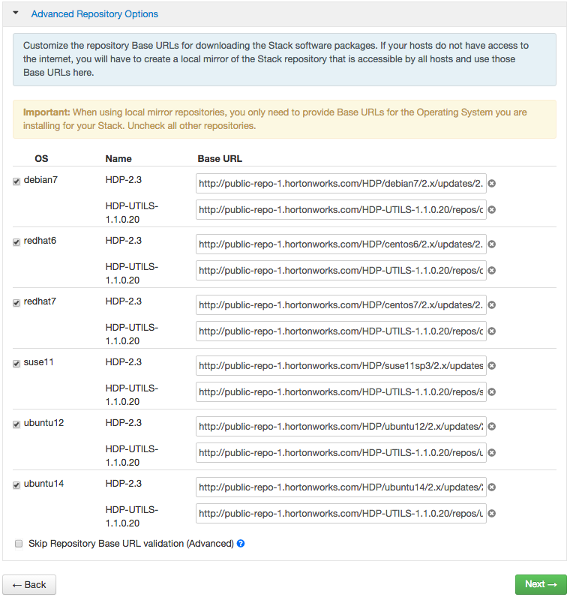Clear the suse11 HDP-2.3 Base URL
The width and height of the screenshot is (570, 600).
[492, 366]
